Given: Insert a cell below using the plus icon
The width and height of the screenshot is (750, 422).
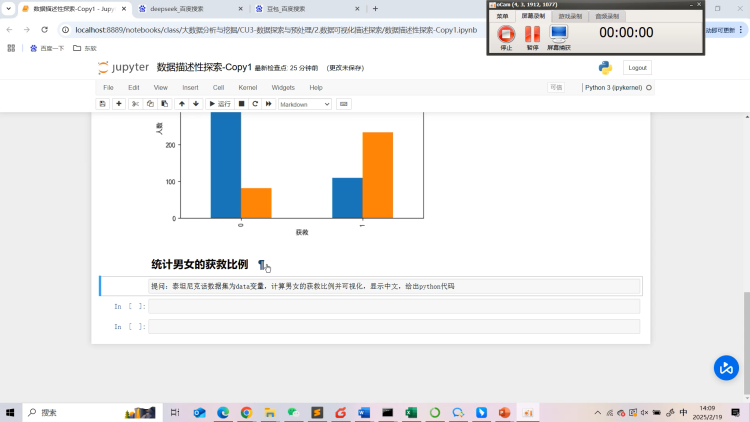Looking at the screenshot, I should click(x=119, y=104).
